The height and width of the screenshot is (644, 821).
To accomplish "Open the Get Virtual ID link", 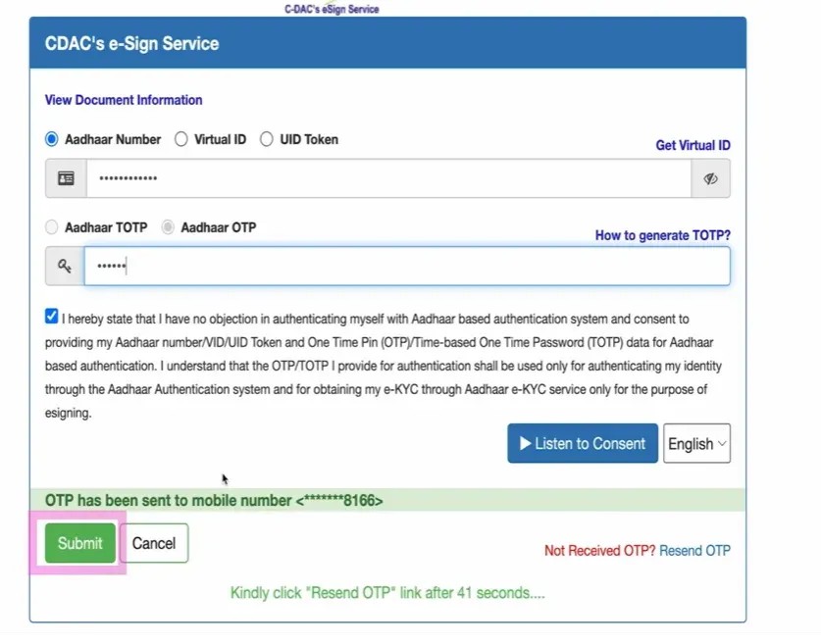I will pyautogui.click(x=693, y=145).
